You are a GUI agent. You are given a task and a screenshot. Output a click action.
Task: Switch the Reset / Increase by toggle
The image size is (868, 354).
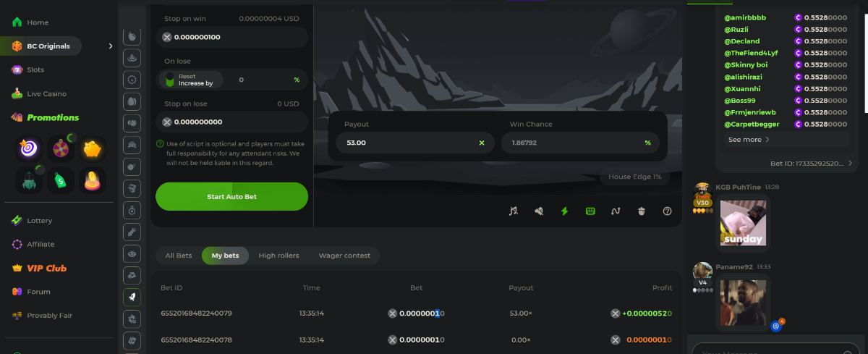coord(170,80)
